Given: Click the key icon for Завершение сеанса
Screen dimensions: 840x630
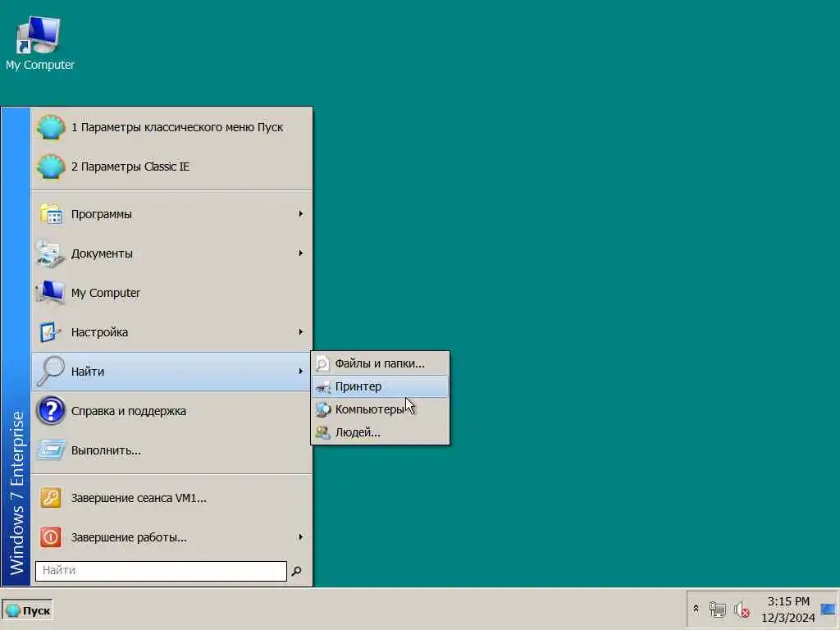Looking at the screenshot, I should click(51, 498).
